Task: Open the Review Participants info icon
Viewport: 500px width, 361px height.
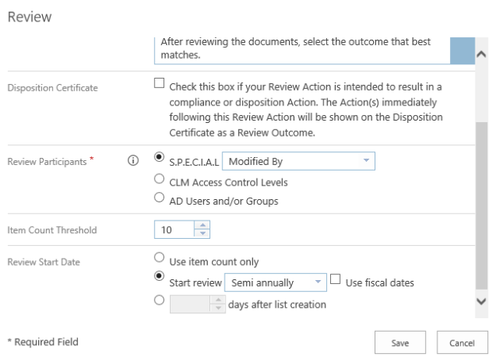Action: point(133,161)
